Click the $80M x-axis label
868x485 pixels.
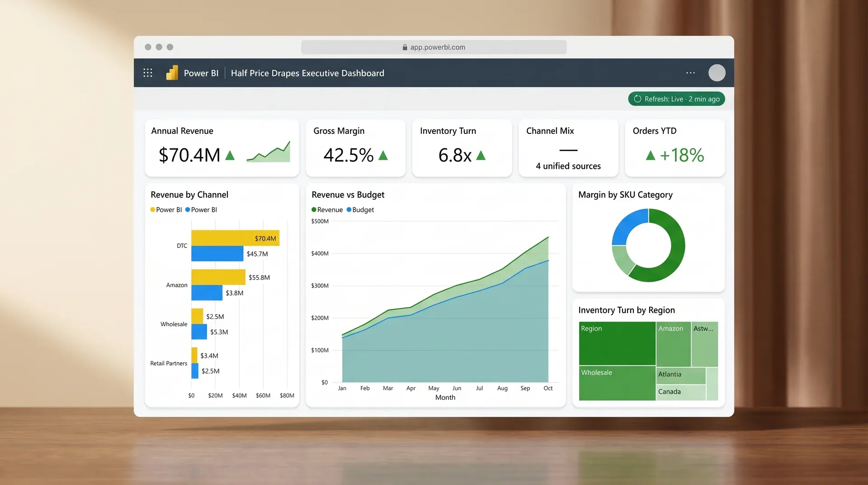tap(287, 395)
